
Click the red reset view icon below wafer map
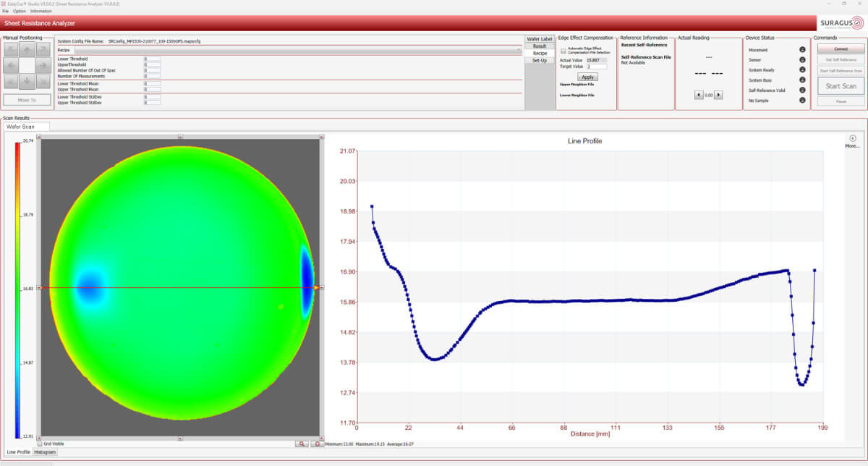pos(317,444)
